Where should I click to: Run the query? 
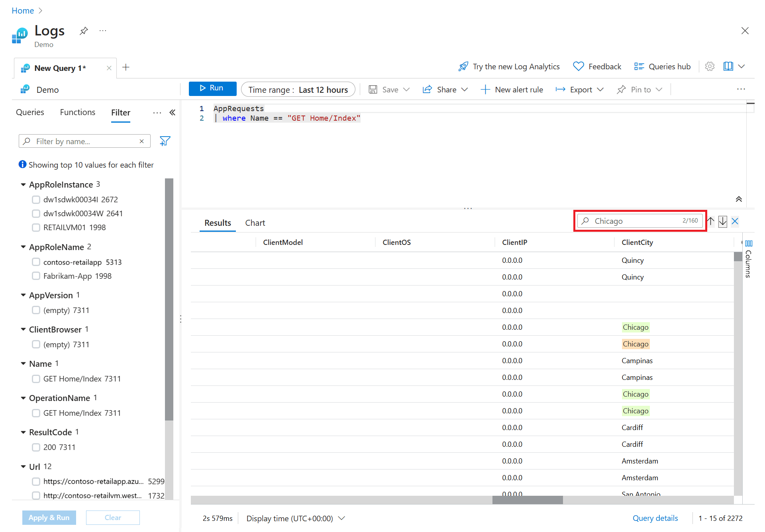coord(212,88)
